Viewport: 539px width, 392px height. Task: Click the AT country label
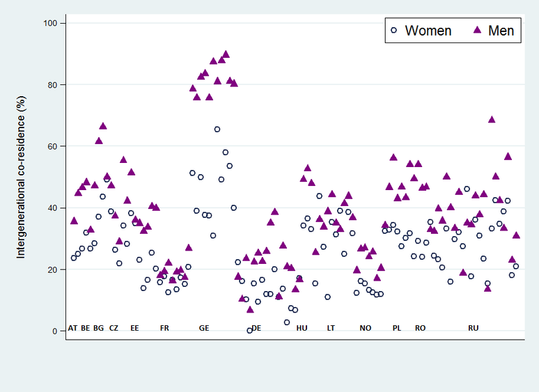click(72, 328)
